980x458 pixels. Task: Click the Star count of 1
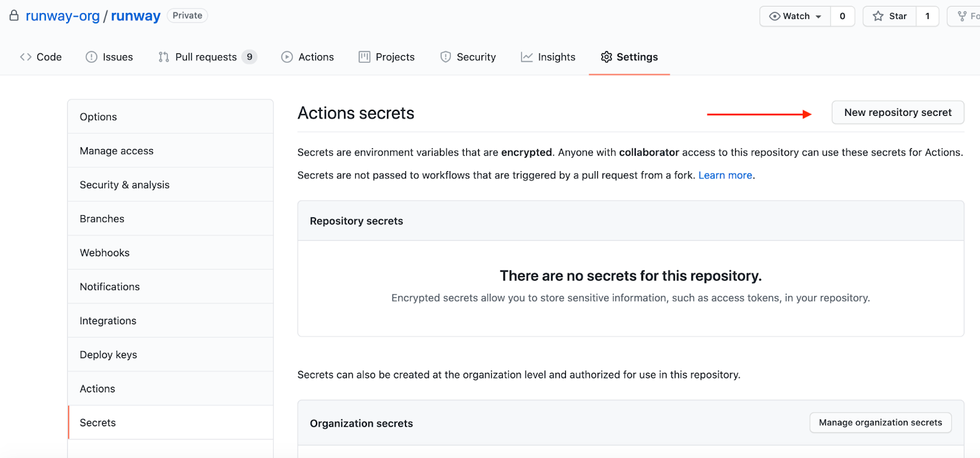(927, 17)
